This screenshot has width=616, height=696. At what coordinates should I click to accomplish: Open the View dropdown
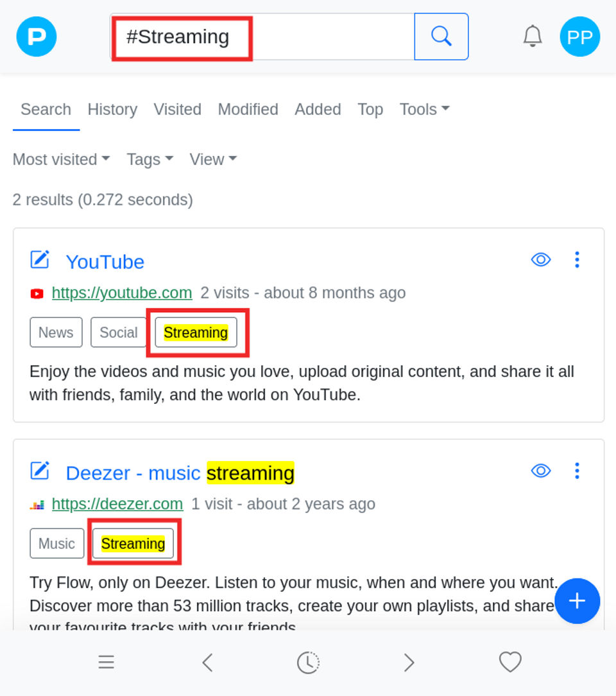pyautogui.click(x=213, y=159)
